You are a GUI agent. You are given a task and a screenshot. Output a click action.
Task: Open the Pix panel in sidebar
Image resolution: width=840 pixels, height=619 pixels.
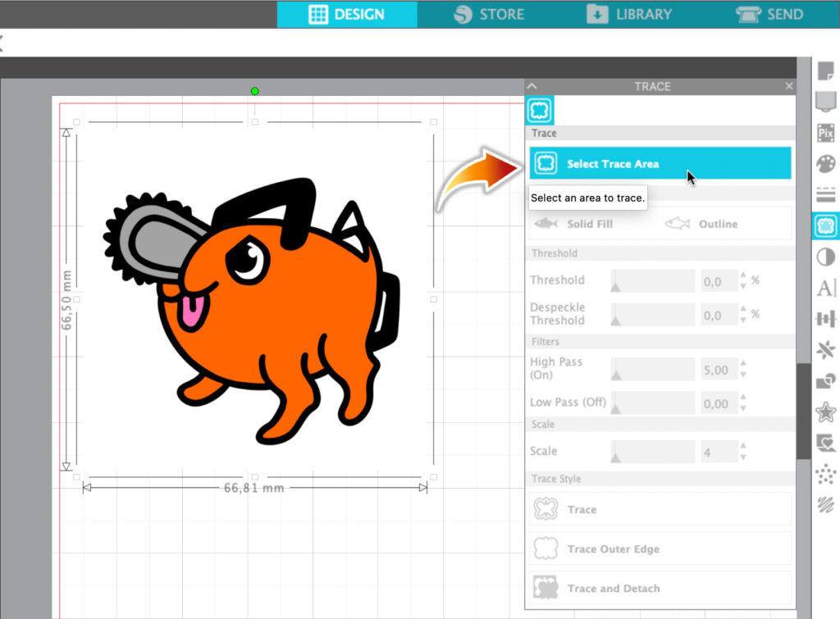click(x=825, y=133)
